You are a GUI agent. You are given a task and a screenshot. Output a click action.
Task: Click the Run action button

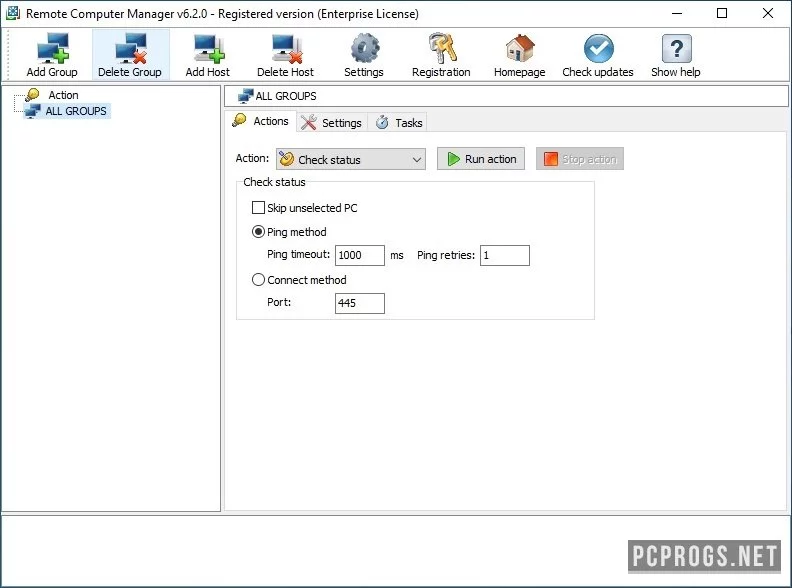tap(481, 159)
